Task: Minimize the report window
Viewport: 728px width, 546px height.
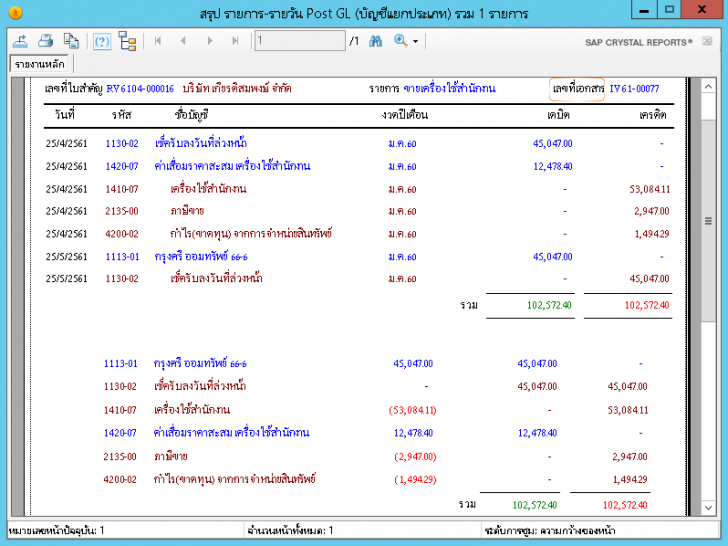Action: click(x=644, y=10)
